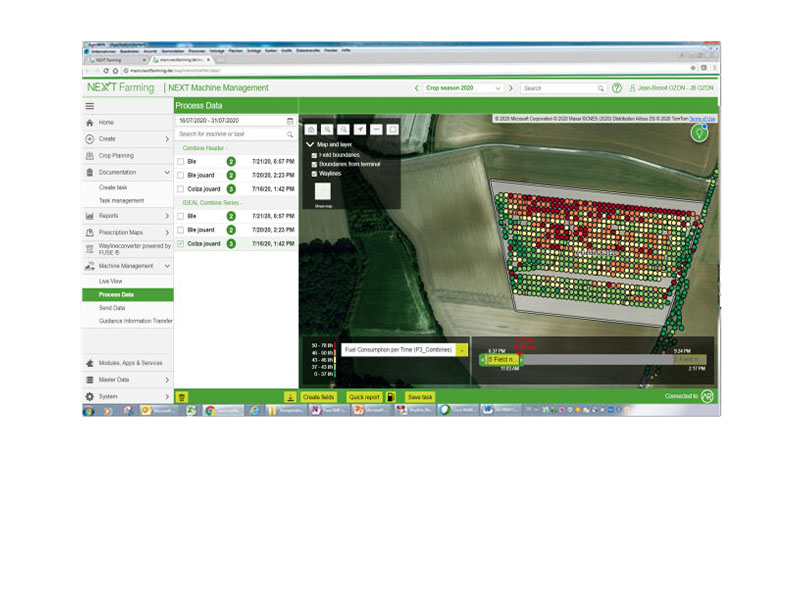This screenshot has height=600, width=800.
Task: Click the map zoom-in magnifier
Action: [327, 130]
